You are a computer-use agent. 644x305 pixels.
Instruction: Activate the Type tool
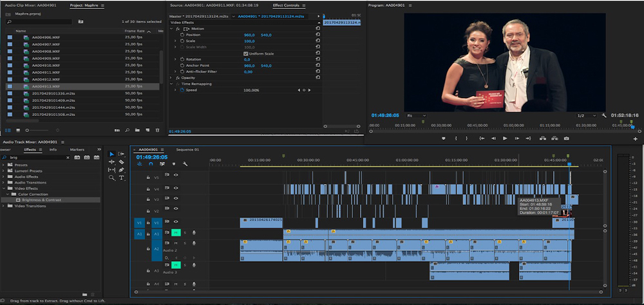(122, 177)
